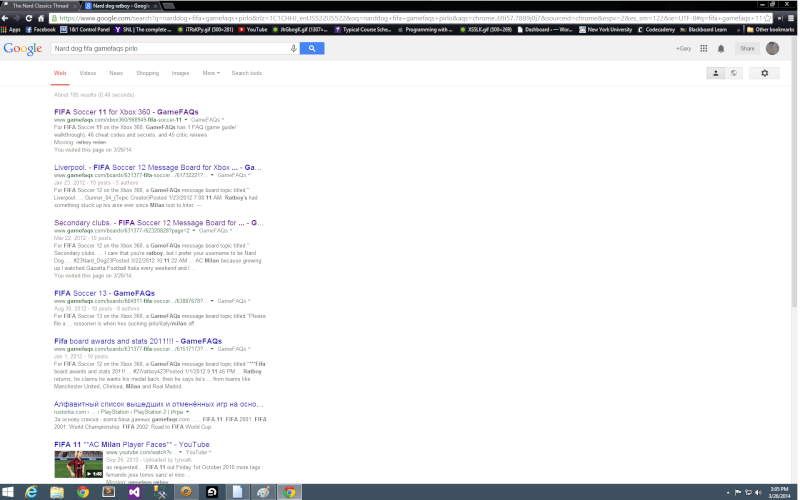The height and width of the screenshot is (500, 800).
Task: Open the taskbar clock and date
Action: [779, 492]
